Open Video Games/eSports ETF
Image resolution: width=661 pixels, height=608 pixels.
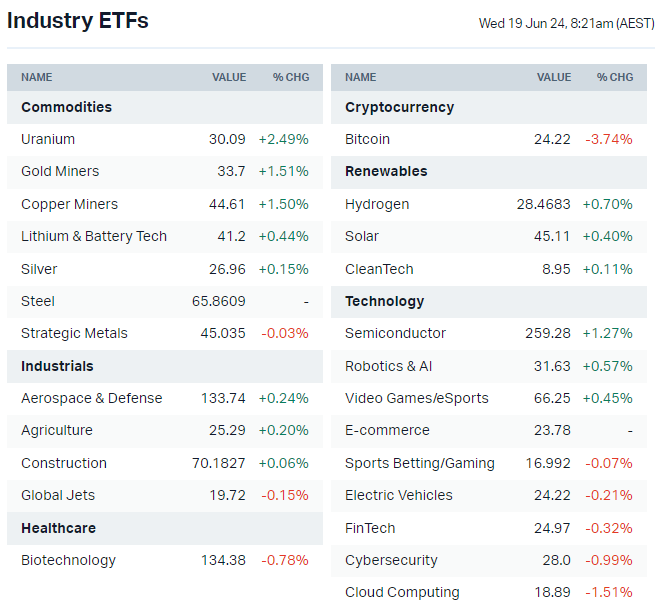(417, 398)
